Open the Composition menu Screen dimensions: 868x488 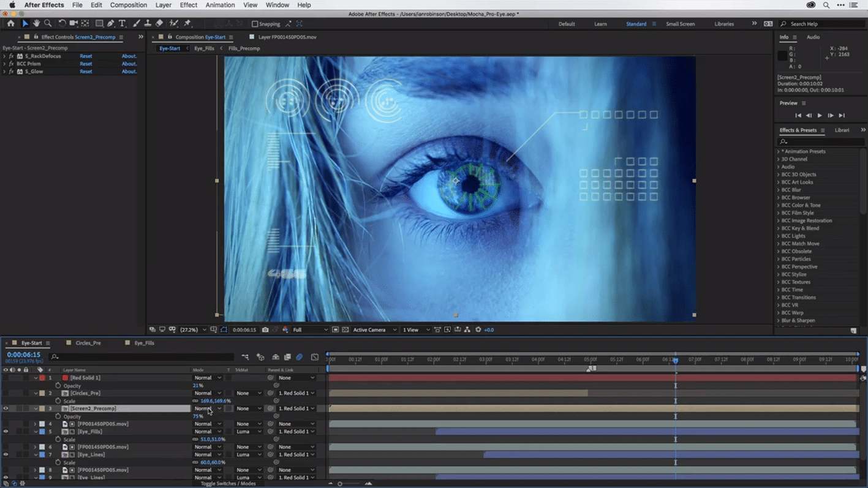point(129,5)
